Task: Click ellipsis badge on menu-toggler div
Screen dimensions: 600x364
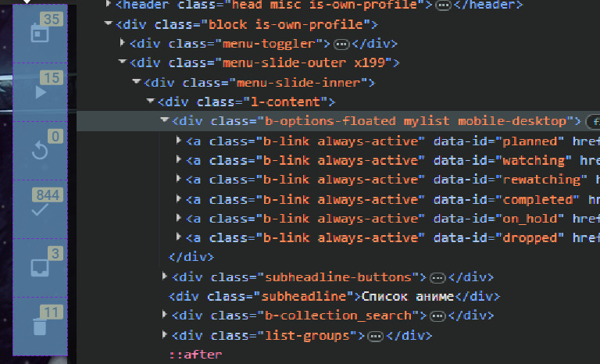Action: 341,44
